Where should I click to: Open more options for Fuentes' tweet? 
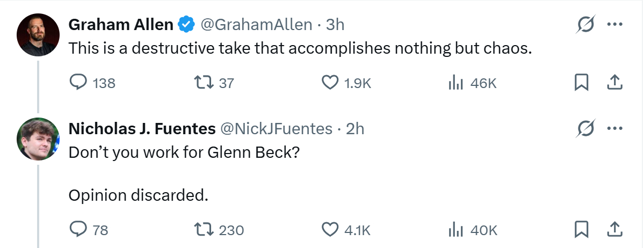[614, 129]
